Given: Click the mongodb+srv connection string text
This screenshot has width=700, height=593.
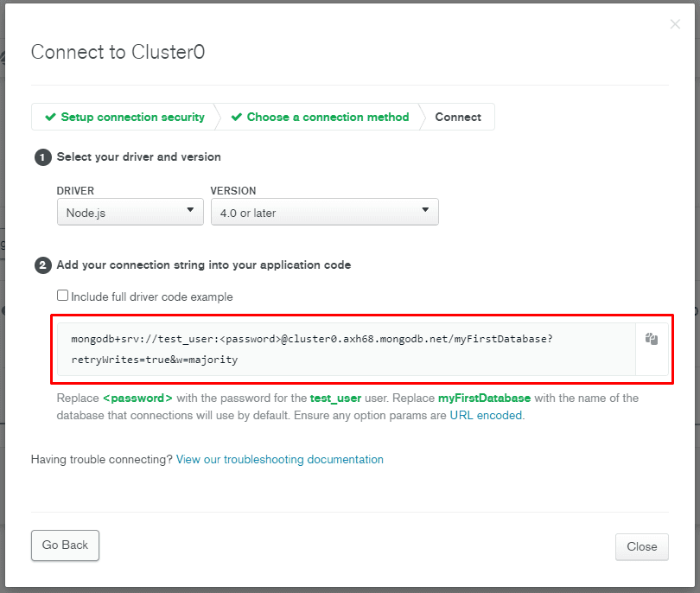Looking at the screenshot, I should tap(312, 349).
